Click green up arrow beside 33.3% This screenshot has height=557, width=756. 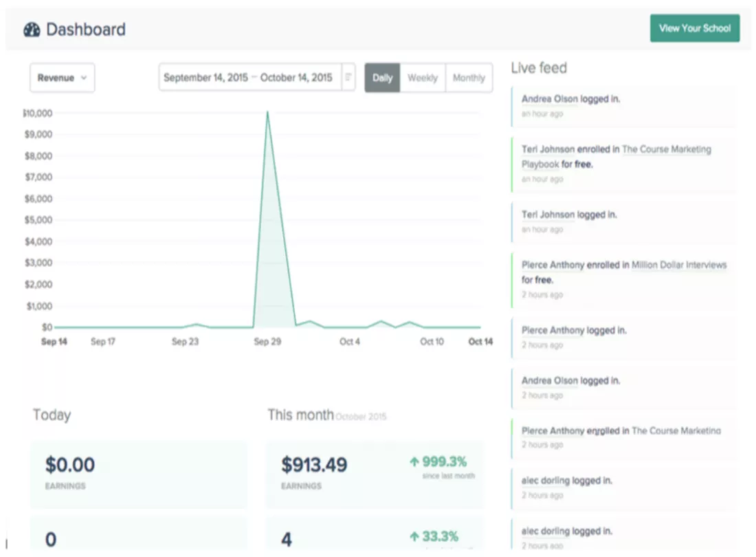[x=414, y=536]
